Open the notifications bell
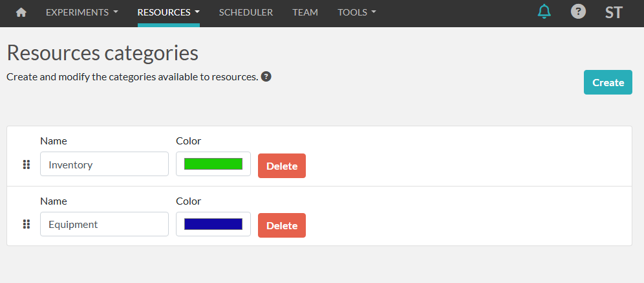The height and width of the screenshot is (283, 644). tap(545, 12)
